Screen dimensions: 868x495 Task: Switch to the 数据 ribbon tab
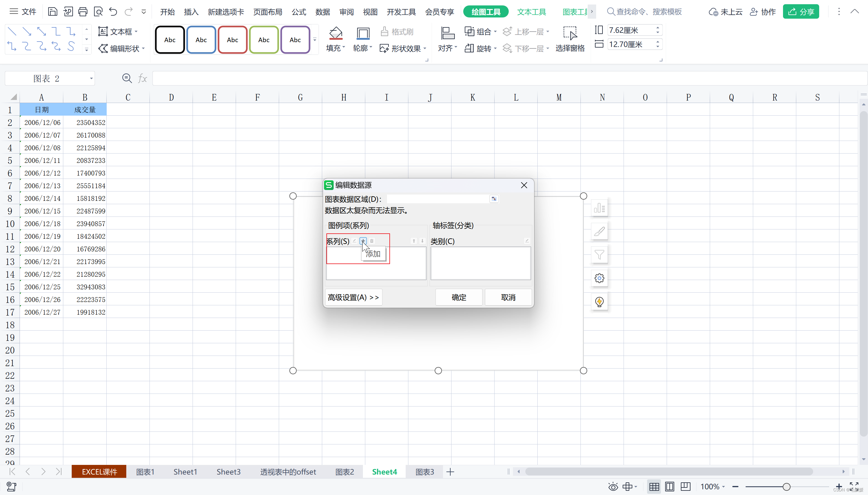pyautogui.click(x=322, y=12)
